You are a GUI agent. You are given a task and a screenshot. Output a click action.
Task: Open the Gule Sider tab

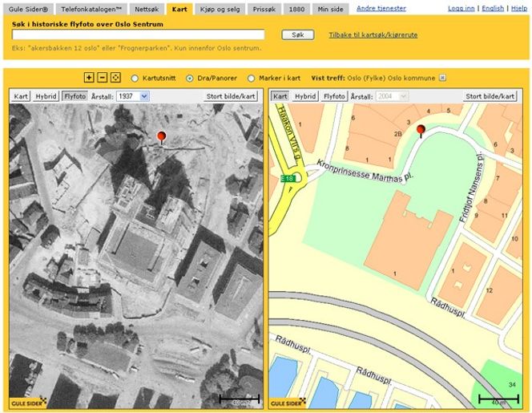coord(29,10)
